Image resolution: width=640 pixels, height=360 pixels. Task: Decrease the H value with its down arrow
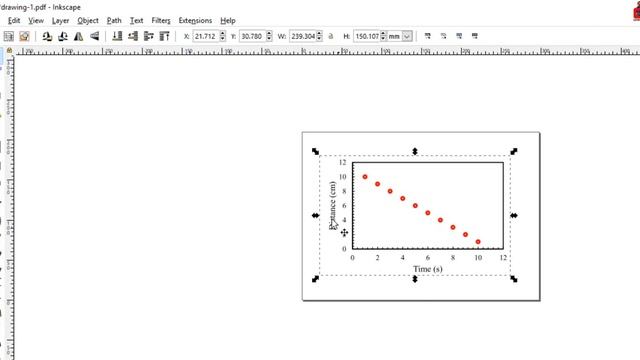383,39
